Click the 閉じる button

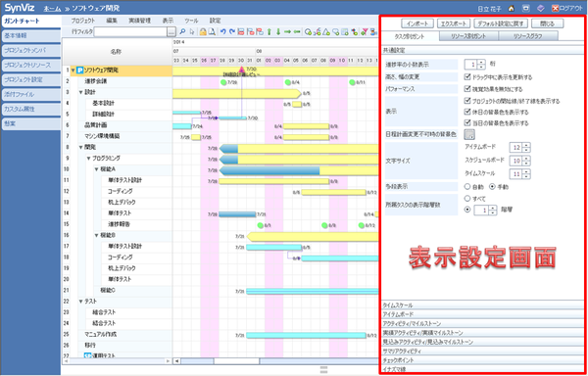click(548, 23)
